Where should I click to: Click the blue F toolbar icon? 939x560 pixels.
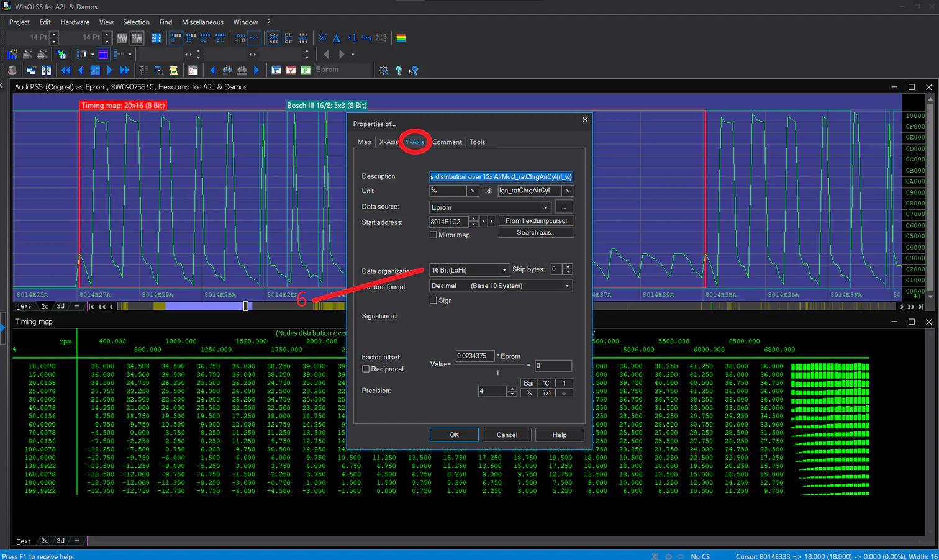[276, 70]
